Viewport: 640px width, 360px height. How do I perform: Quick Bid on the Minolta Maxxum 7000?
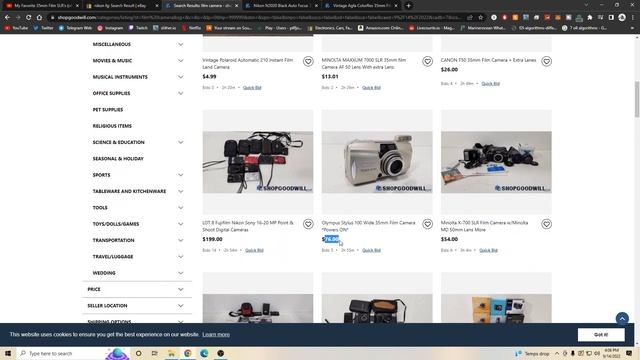pyautogui.click(x=371, y=87)
